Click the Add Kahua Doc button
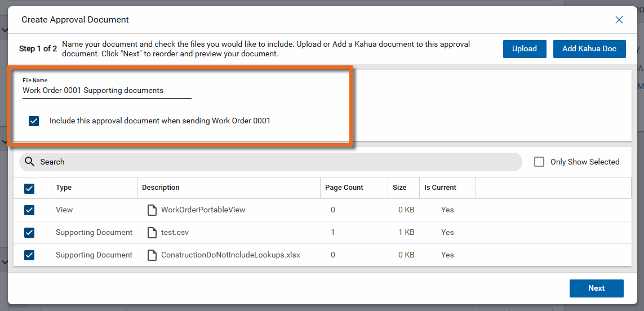Viewport: 644px width, 311px height. click(589, 48)
